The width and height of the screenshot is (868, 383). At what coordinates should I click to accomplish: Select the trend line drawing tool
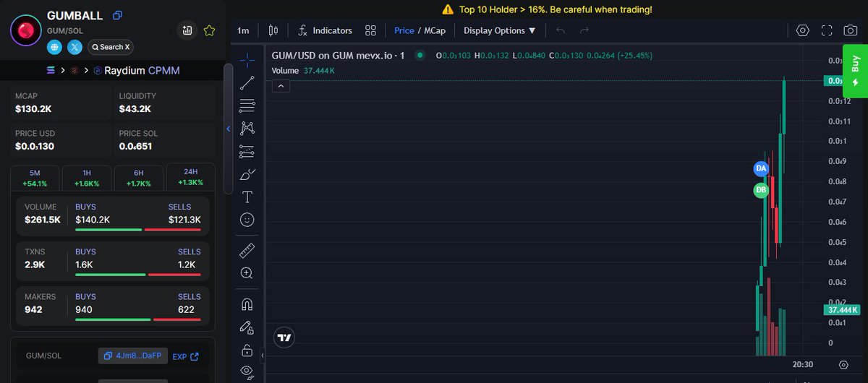click(247, 82)
